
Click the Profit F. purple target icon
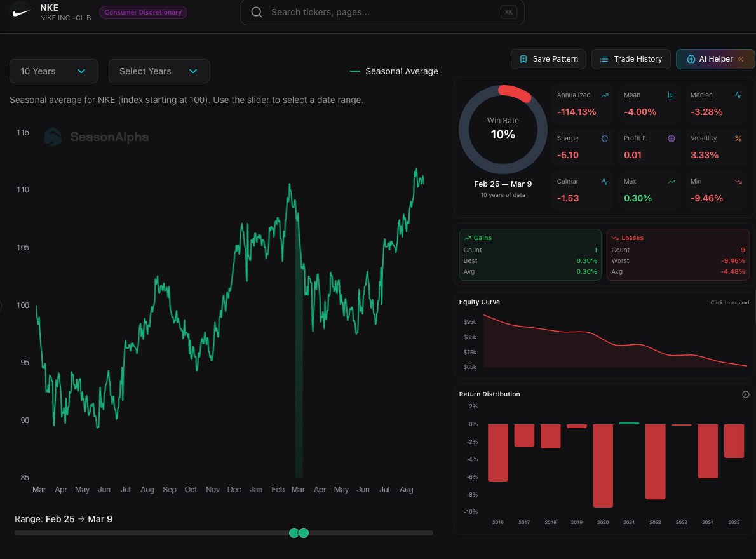pyautogui.click(x=671, y=138)
